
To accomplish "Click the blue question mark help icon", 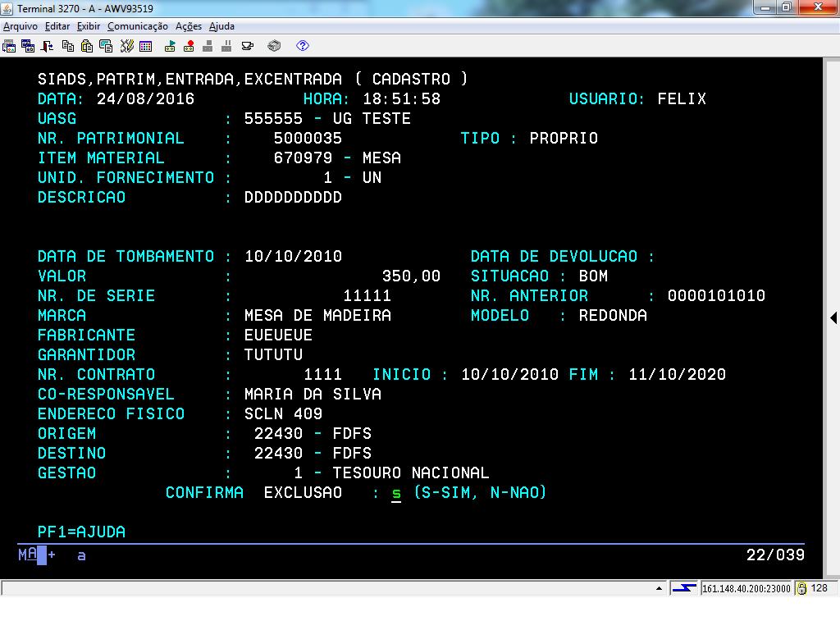I will 303,46.
